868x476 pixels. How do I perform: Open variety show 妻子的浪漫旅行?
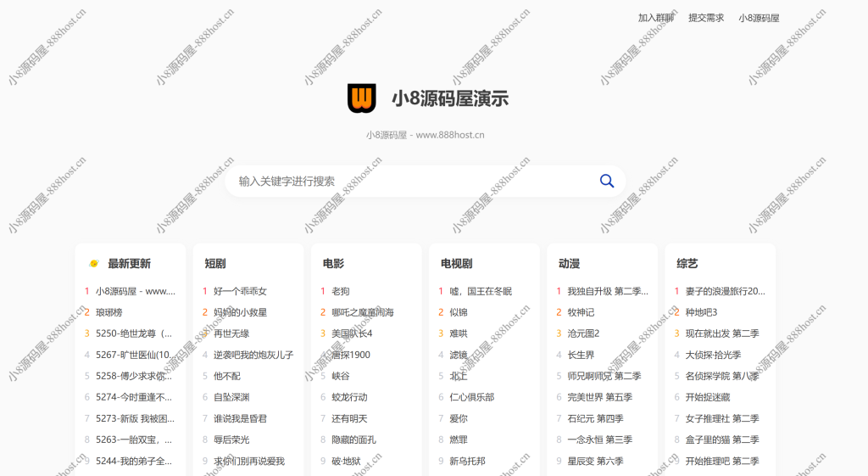[x=726, y=291]
